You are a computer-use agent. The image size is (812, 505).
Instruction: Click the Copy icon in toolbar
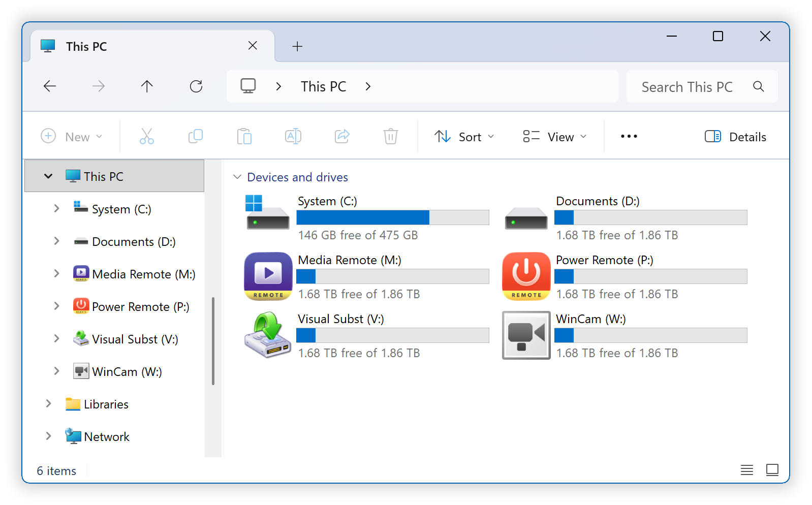[x=196, y=137]
